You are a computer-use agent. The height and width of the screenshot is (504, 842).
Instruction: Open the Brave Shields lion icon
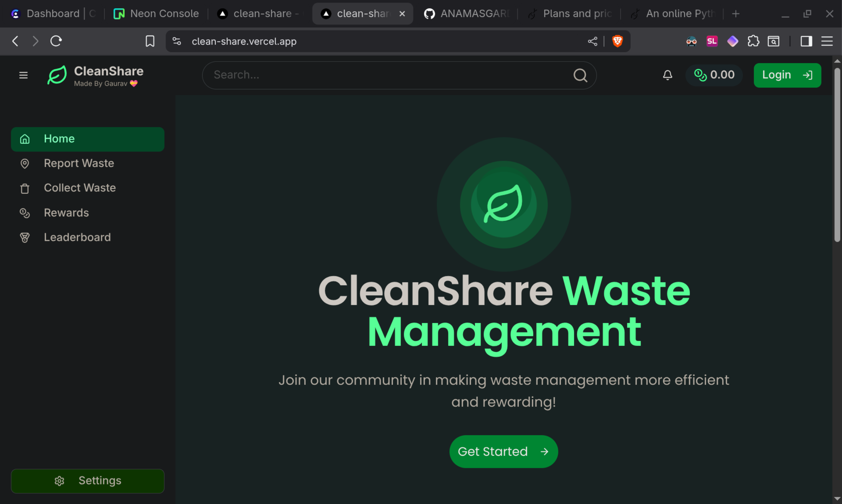coord(618,41)
